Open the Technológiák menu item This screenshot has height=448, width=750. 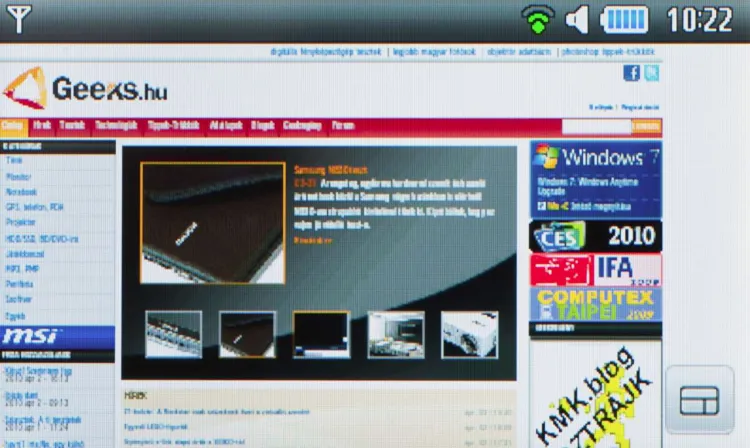(116, 126)
